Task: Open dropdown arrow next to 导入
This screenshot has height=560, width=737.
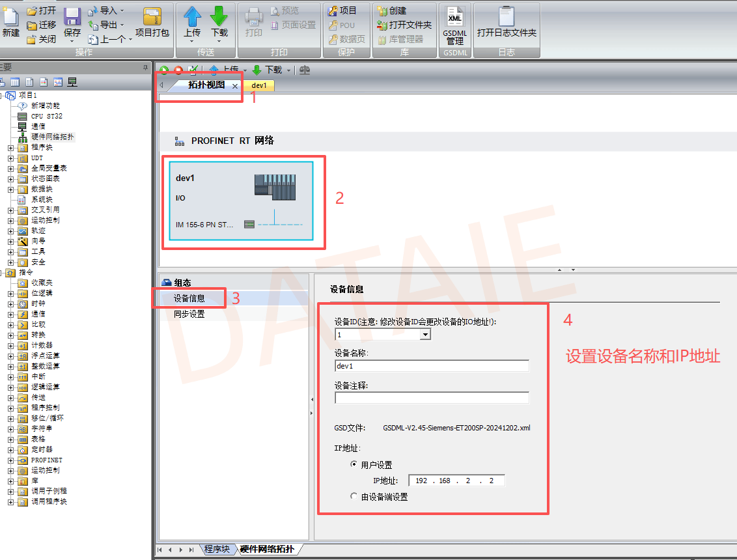Action: (122, 11)
